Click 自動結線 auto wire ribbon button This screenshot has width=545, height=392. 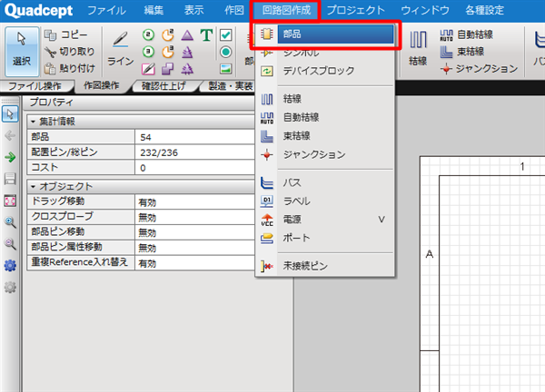click(466, 34)
